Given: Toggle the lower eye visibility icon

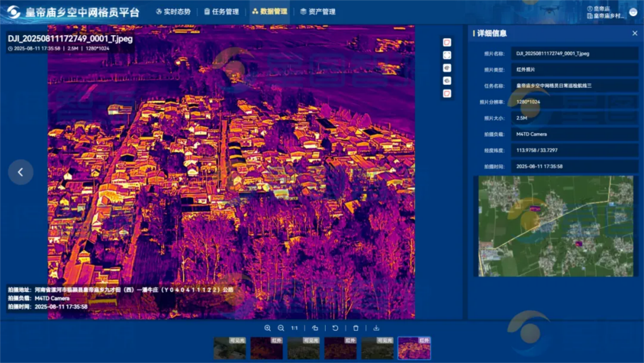Looking at the screenshot, I should click(x=447, y=81).
